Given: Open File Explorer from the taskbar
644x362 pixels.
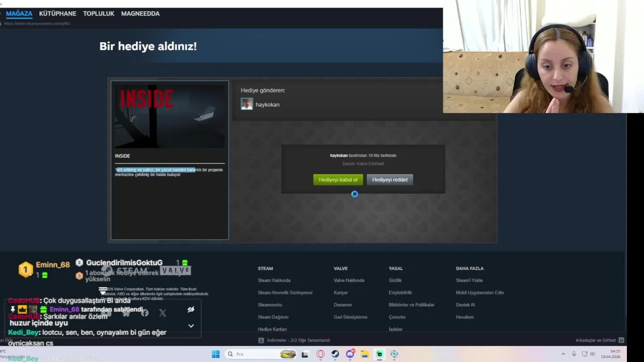Looking at the screenshot, I should point(365,354).
